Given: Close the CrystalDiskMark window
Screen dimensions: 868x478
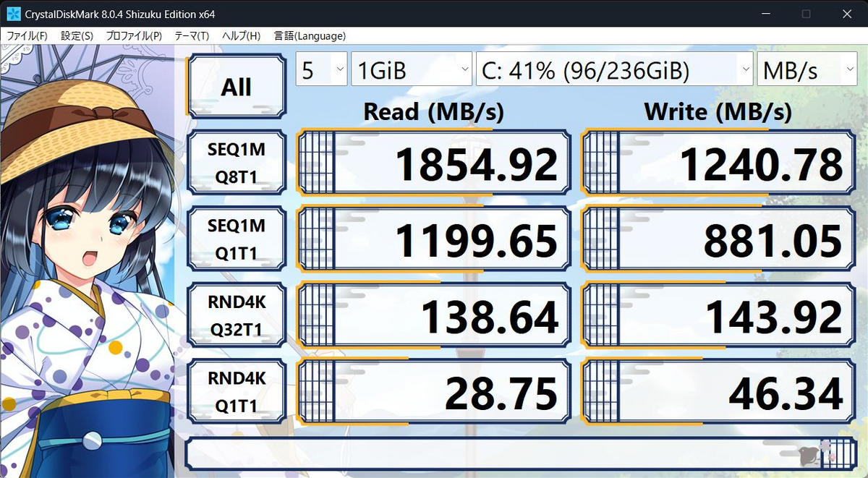Looking at the screenshot, I should [x=846, y=14].
